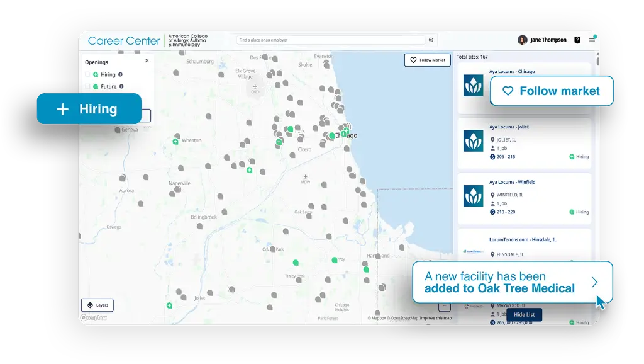Click the WINFIELD, IL location pin icon

click(492, 195)
